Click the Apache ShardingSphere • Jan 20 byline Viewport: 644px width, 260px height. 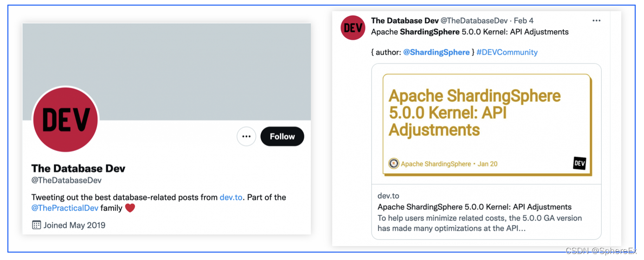[449, 164]
